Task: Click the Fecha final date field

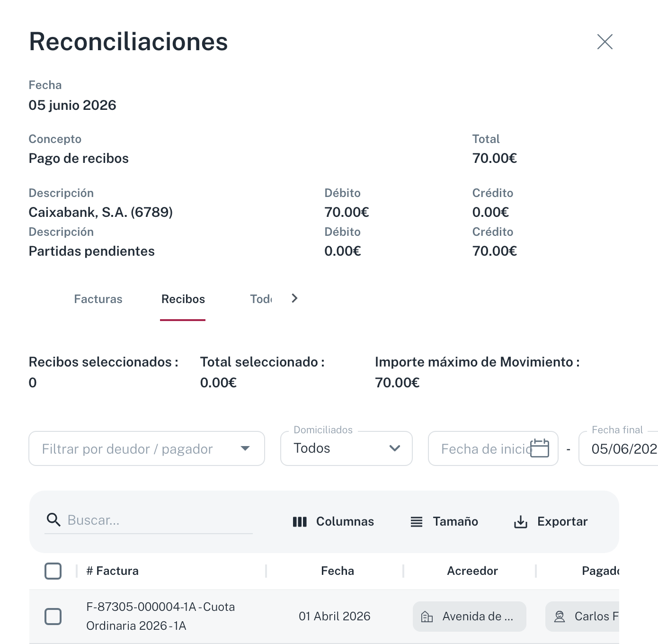Action: coord(618,448)
